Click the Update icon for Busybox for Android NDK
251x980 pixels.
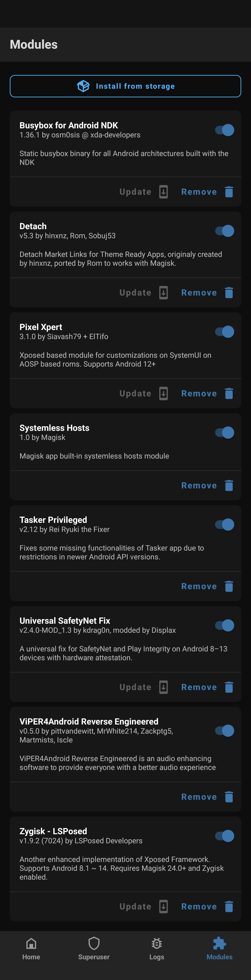(163, 192)
